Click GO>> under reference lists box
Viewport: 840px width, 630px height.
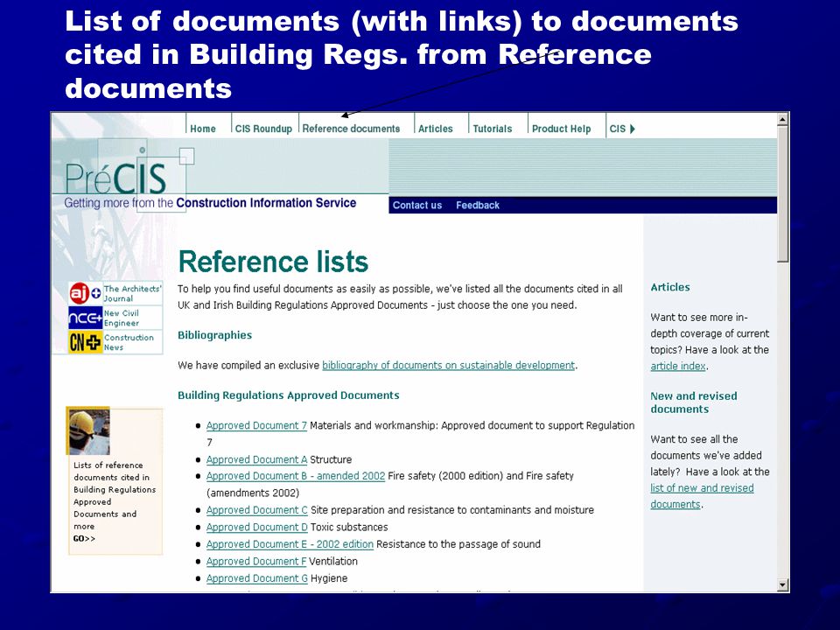point(84,538)
